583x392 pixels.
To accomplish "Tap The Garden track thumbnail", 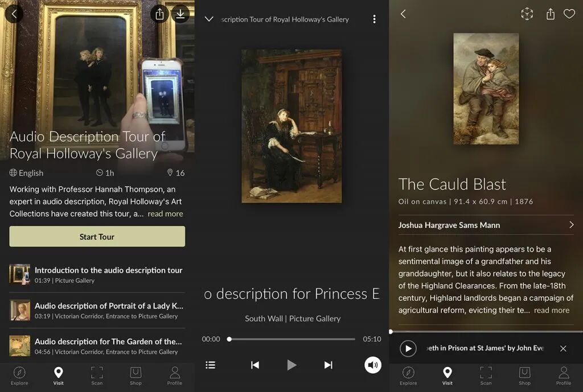I will pyautogui.click(x=20, y=346).
